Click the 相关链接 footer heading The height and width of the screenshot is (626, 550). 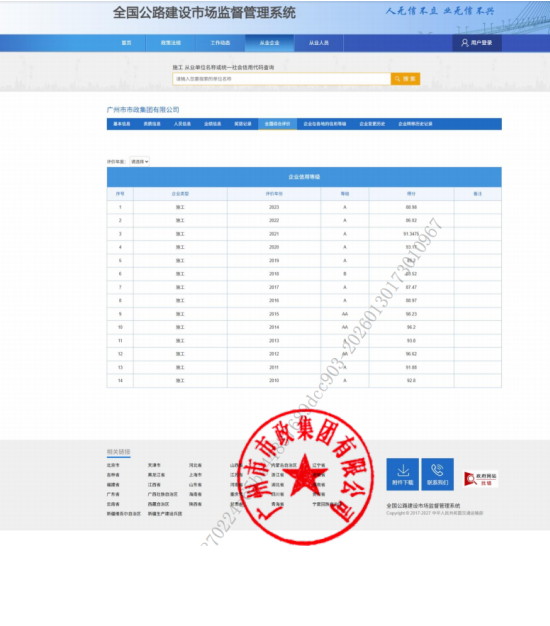pos(119,452)
